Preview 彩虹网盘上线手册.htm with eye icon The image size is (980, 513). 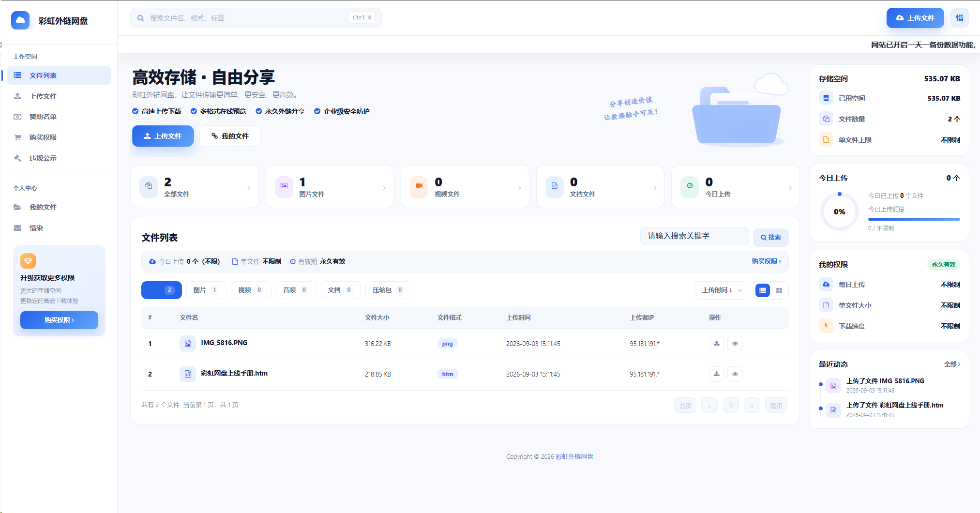[x=735, y=374]
